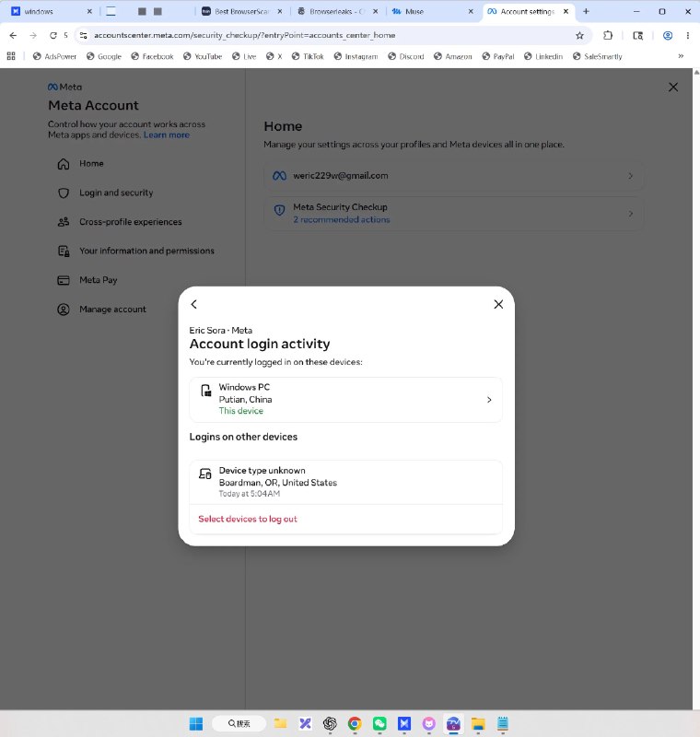The image size is (700, 737).
Task: Open the Instagram bookmark
Action: [x=356, y=56]
